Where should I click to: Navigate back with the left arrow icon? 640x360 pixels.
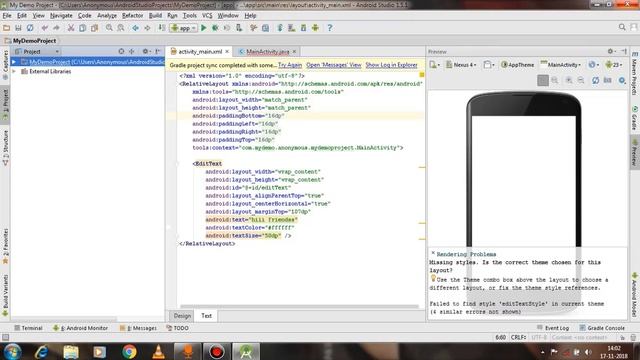(x=135, y=28)
